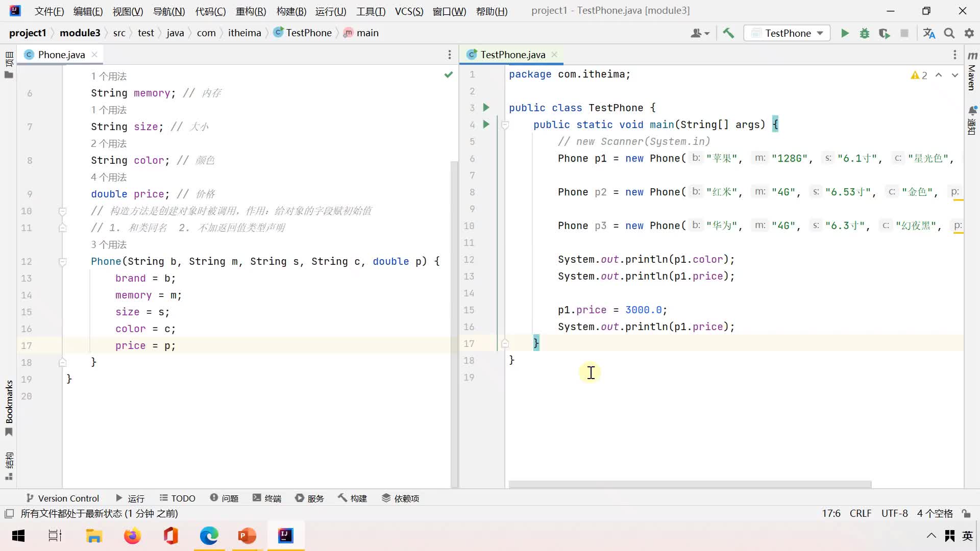Open the 问题 problems tool window
980x551 pixels.
(x=224, y=498)
